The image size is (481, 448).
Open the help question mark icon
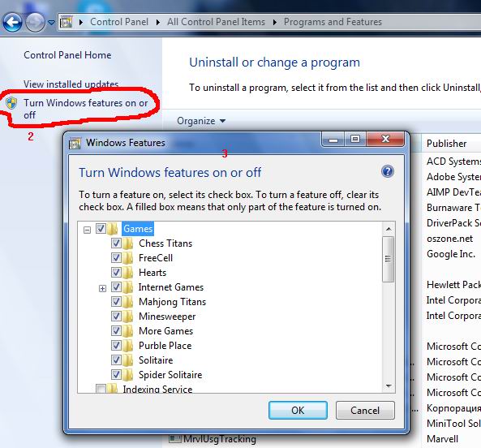pyautogui.click(x=388, y=171)
